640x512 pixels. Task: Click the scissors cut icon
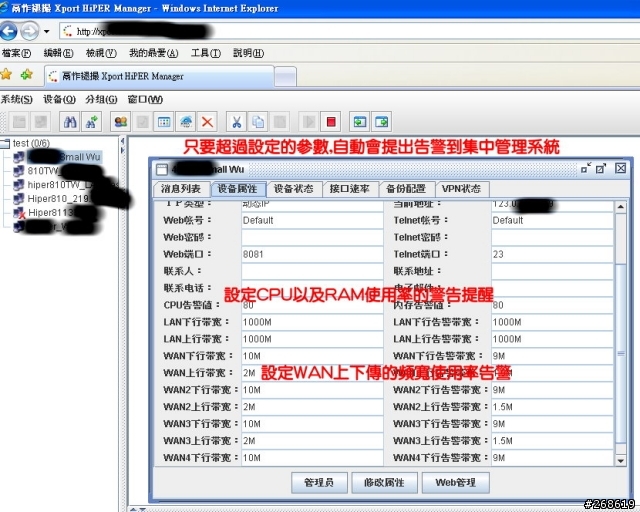[236, 122]
